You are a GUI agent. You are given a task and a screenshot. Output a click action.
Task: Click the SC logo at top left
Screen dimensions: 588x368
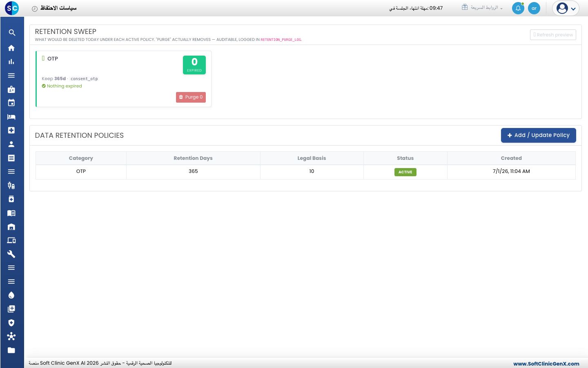[x=12, y=8]
